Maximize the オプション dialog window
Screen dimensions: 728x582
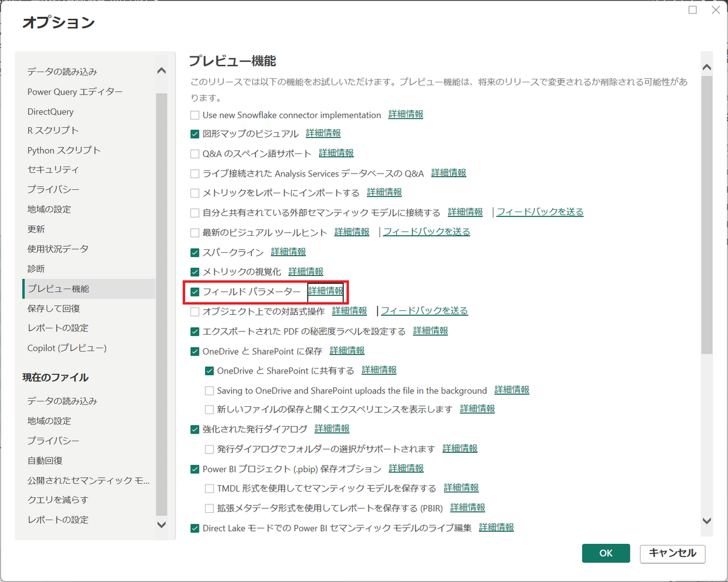693,10
